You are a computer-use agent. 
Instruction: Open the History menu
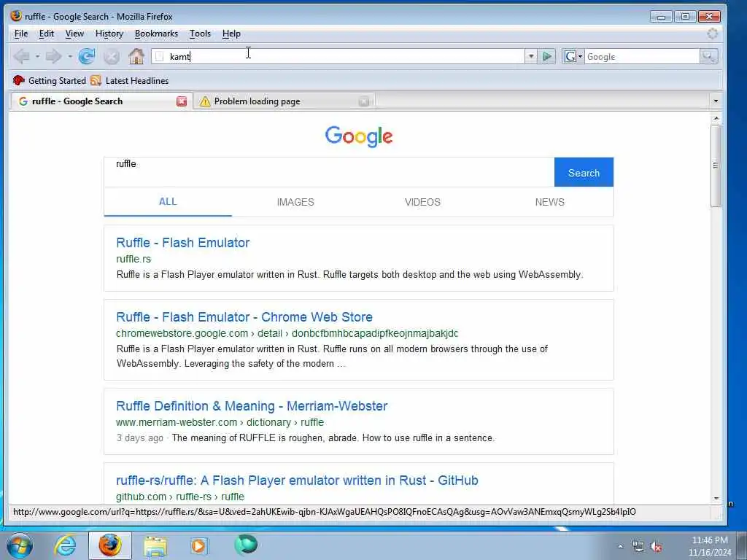point(109,34)
